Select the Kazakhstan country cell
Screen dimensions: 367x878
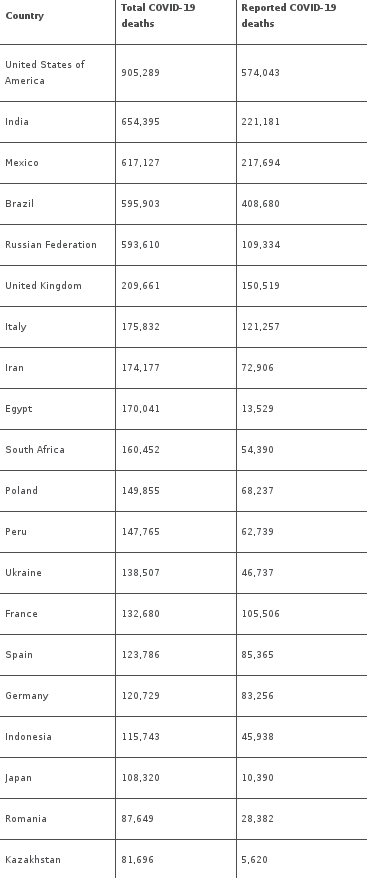point(33,860)
